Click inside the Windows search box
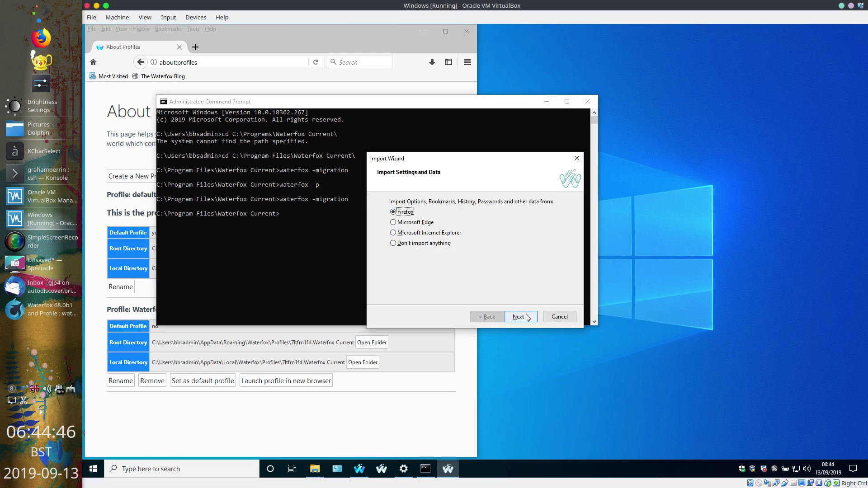Viewport: 868px width, 488px height. [x=181, y=469]
